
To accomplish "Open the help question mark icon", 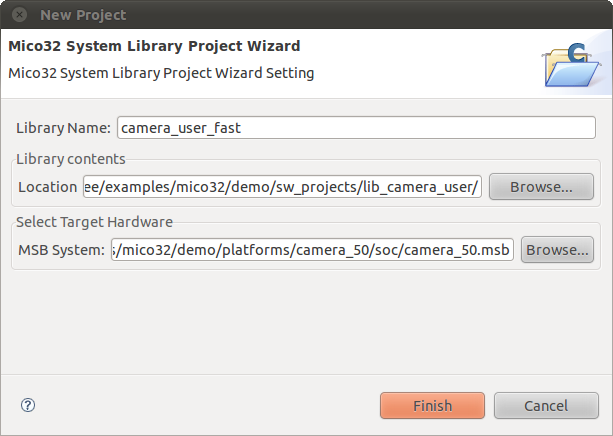I will pos(28,405).
